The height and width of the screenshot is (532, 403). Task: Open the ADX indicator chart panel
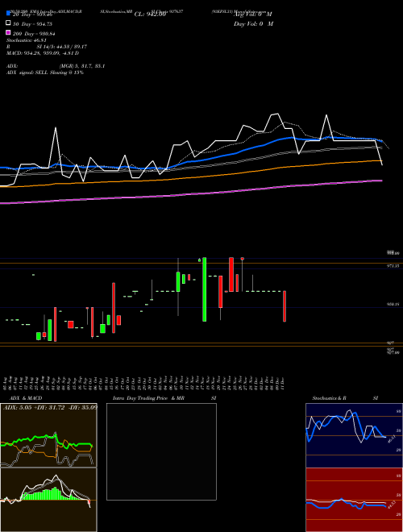(x=48, y=435)
